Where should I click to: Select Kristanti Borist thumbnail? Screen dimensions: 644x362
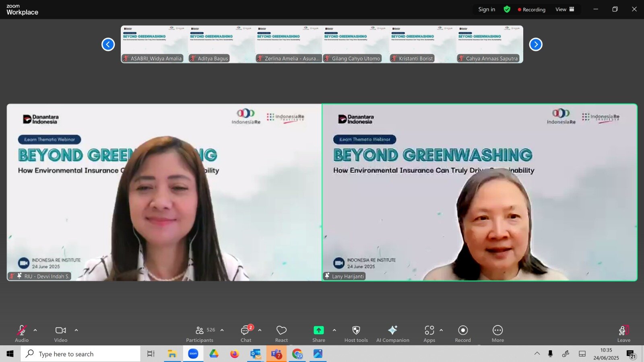tap(423, 44)
